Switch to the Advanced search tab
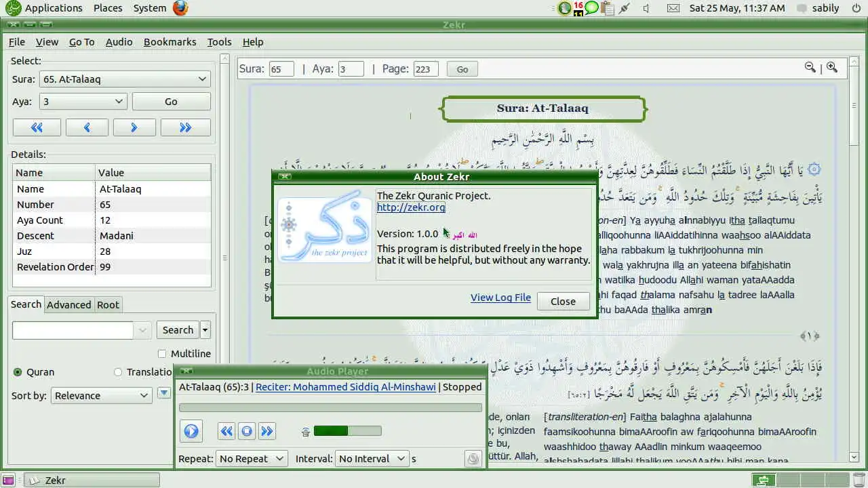868x488 pixels. [68, 305]
